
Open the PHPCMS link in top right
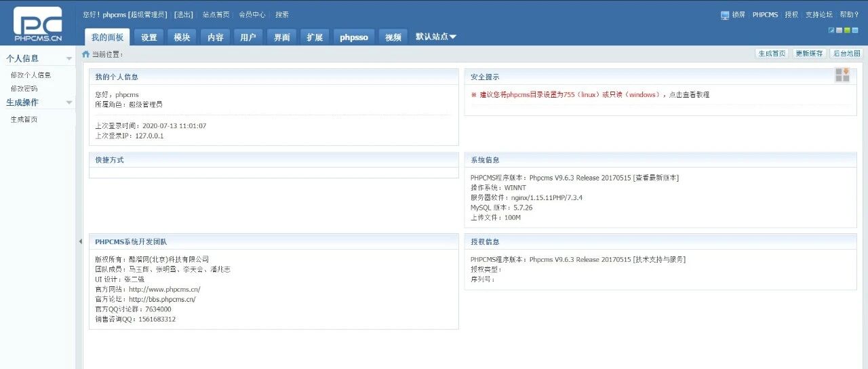coord(766,15)
